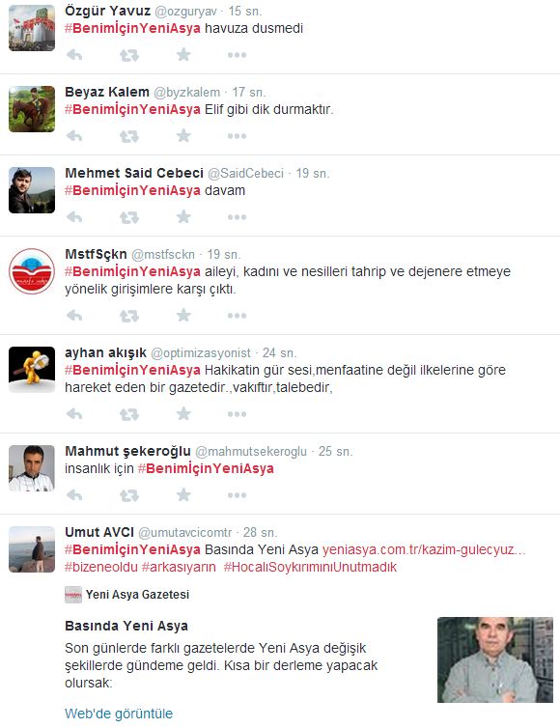Image resolution: width=560 pixels, height=728 pixels.
Task: Favorite Özgür Yavuz's tweet with star
Action: 183,55
